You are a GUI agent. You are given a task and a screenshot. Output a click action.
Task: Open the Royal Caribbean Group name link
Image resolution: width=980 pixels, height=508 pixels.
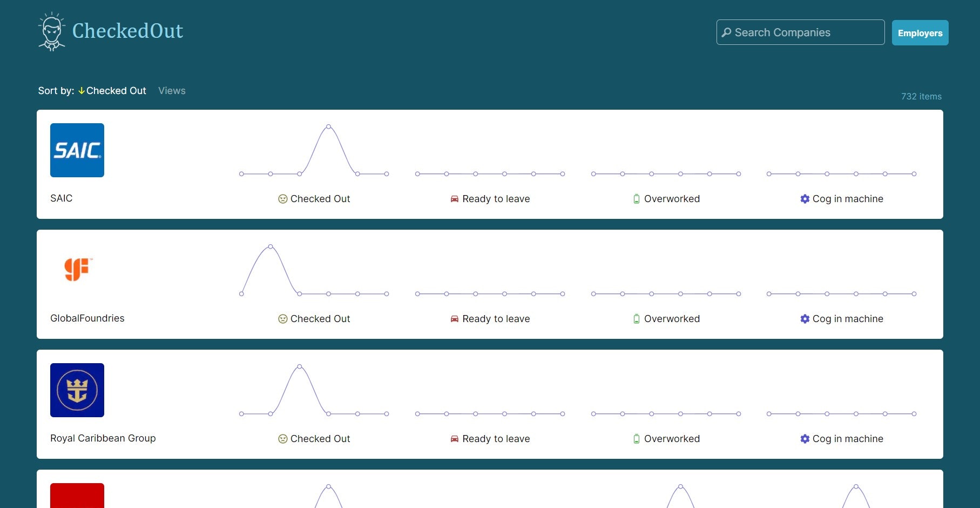(x=103, y=438)
